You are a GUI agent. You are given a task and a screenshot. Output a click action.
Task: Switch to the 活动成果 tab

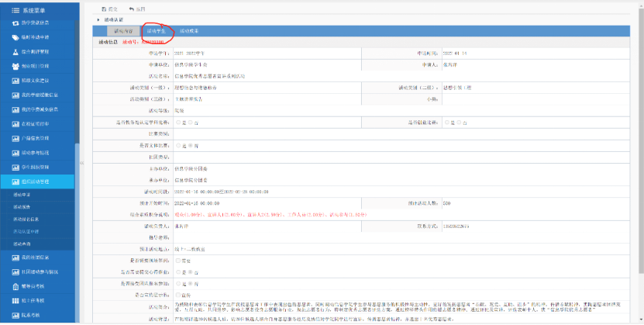(x=189, y=31)
